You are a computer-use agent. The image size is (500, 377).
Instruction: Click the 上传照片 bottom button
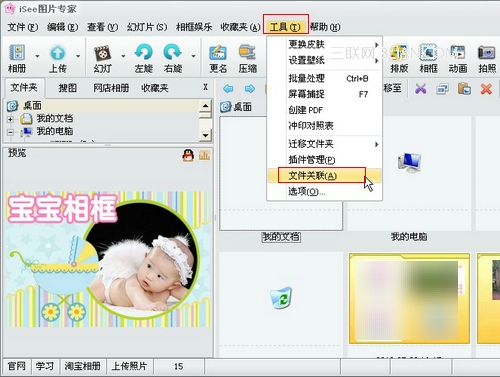point(129,366)
